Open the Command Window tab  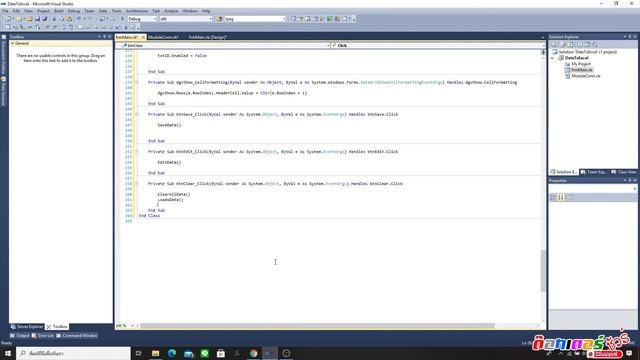pos(77,336)
